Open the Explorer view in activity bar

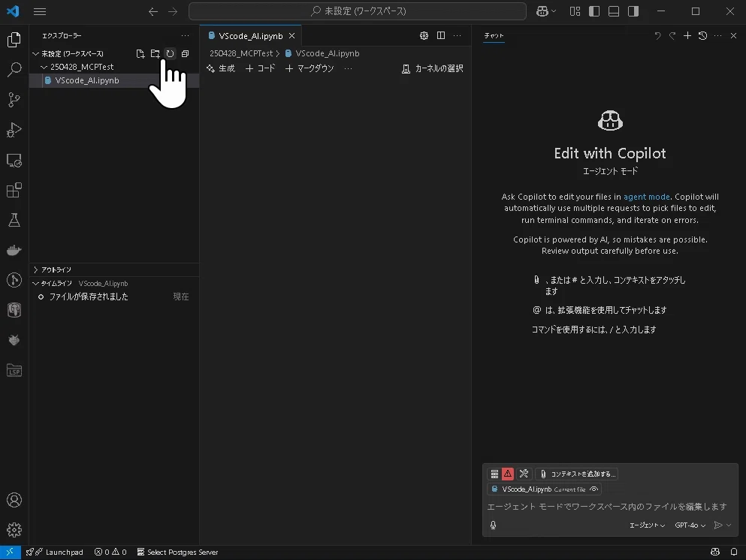coord(14,40)
